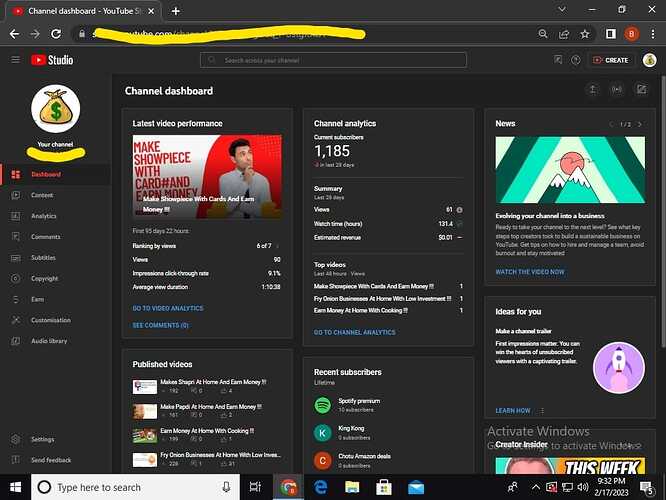666x500 pixels.
Task: Click the Fry Onion Businesses published video thumbnail
Action: (x=144, y=460)
